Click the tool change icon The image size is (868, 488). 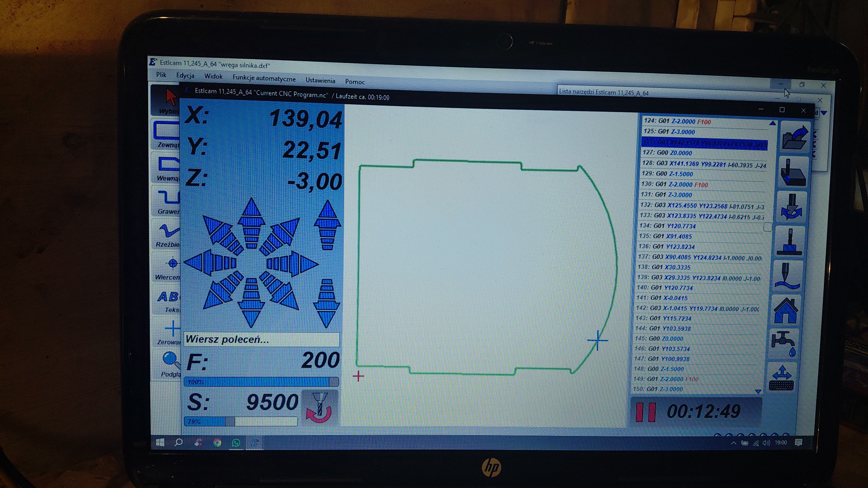tap(792, 206)
